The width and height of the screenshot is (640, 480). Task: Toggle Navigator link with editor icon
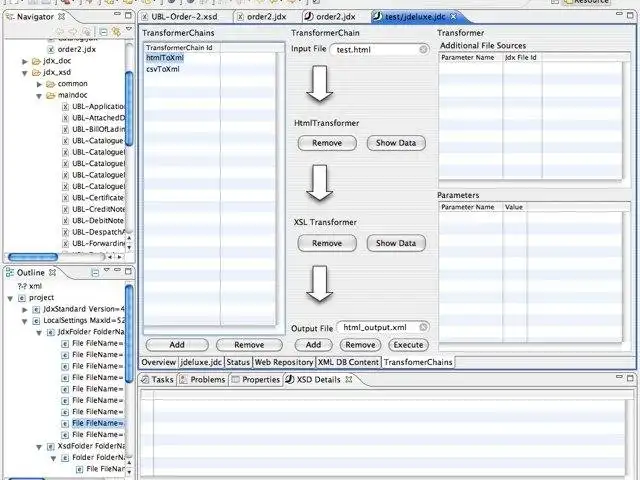click(x=116, y=31)
